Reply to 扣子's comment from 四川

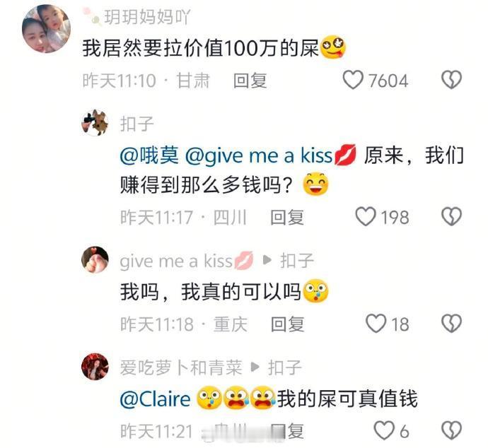click(286, 217)
